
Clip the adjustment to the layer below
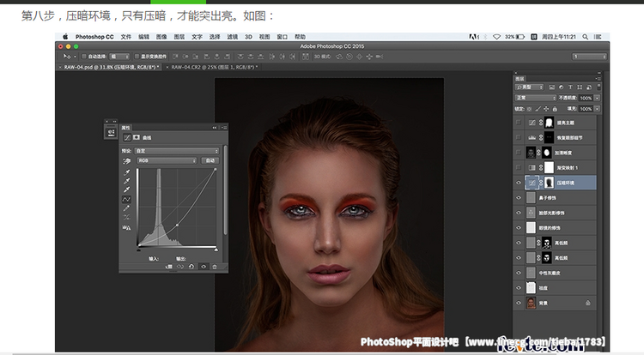point(170,267)
